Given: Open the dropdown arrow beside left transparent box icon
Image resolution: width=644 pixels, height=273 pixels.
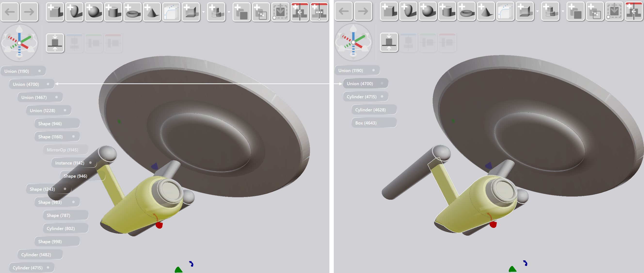Looking at the screenshot, I should [204, 12].
